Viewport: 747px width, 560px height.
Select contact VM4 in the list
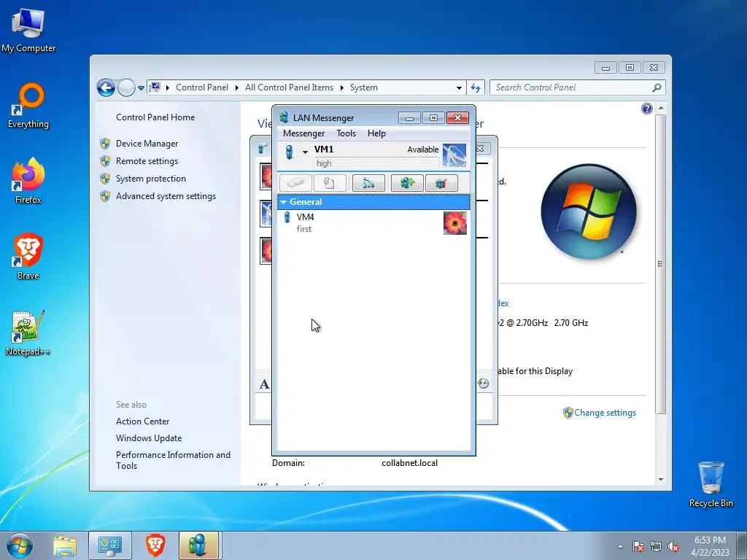tap(373, 223)
